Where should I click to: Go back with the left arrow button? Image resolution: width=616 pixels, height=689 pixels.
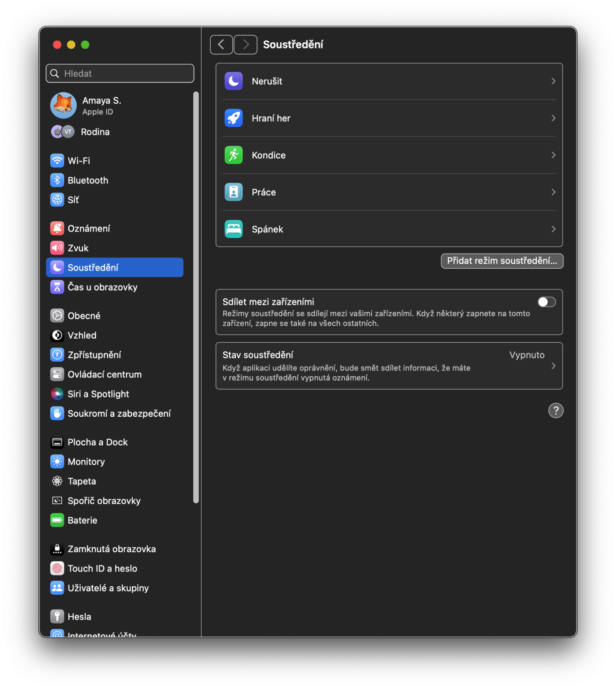[221, 44]
